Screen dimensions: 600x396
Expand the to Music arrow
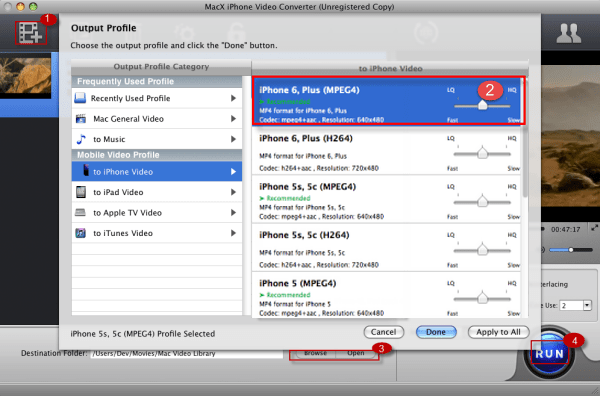click(233, 139)
